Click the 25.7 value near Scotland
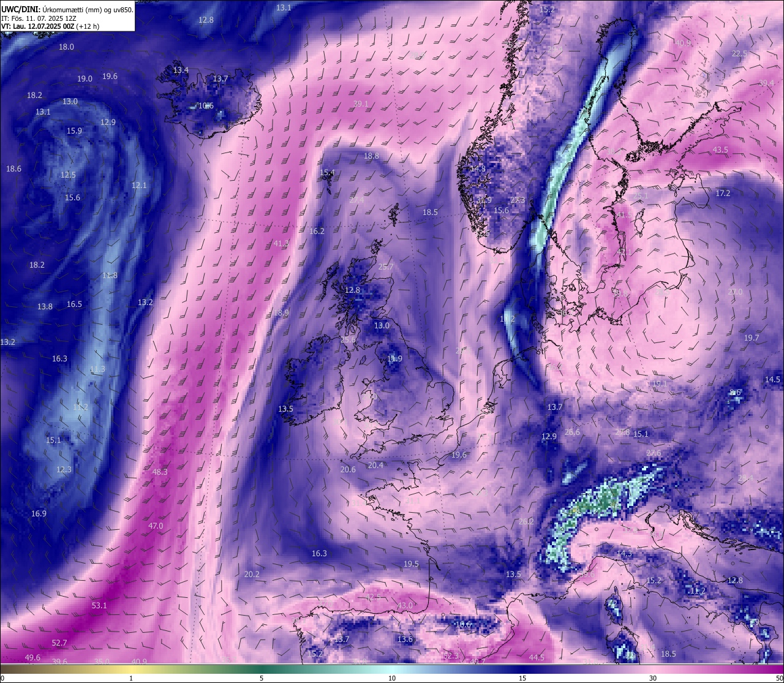This screenshot has height=683, width=784. 386,266
